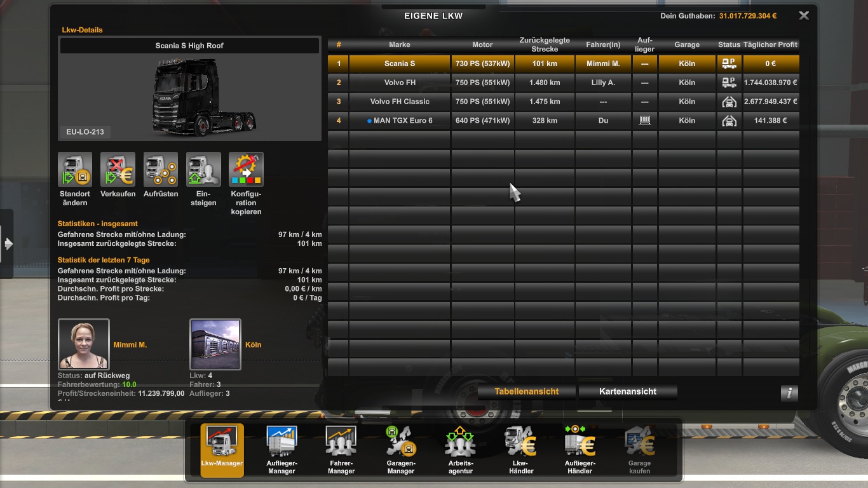The width and height of the screenshot is (868, 488).
Task: Open the Garagen-Manager
Action: click(x=401, y=451)
